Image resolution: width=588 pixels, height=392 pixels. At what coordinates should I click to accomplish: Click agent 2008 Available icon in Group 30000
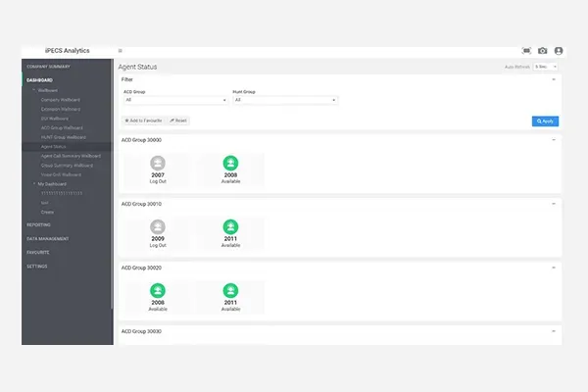230,164
